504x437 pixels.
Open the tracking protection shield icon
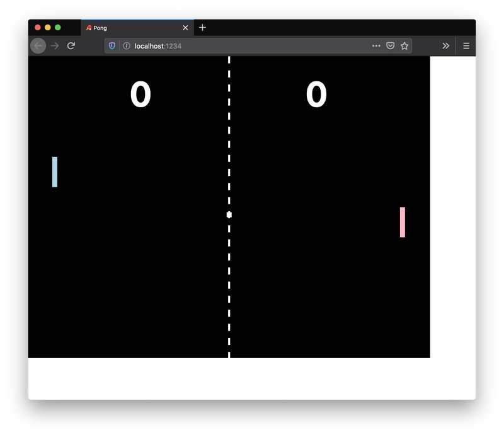[112, 46]
